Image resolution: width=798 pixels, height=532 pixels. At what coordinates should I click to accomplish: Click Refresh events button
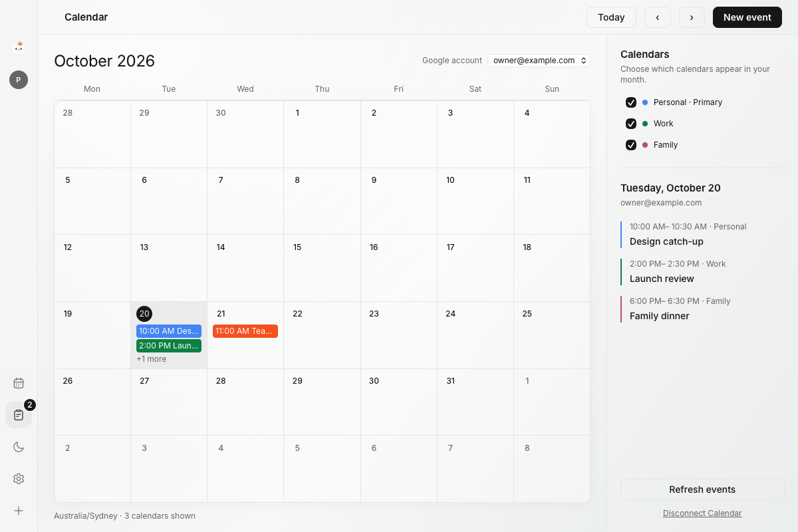coord(702,489)
